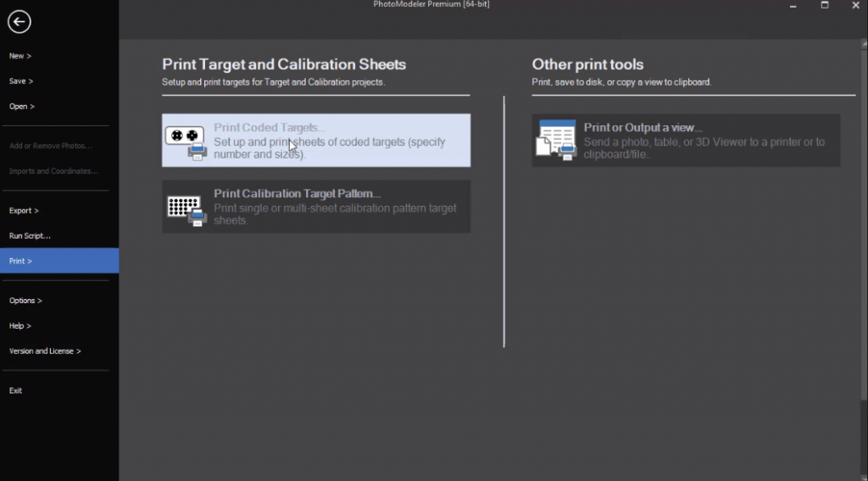Click the Print or Output view icon
868x481 pixels.
pyautogui.click(x=556, y=141)
